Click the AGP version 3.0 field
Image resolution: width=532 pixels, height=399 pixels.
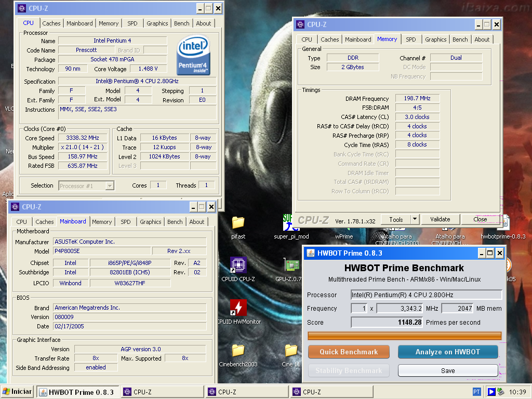pos(140,349)
